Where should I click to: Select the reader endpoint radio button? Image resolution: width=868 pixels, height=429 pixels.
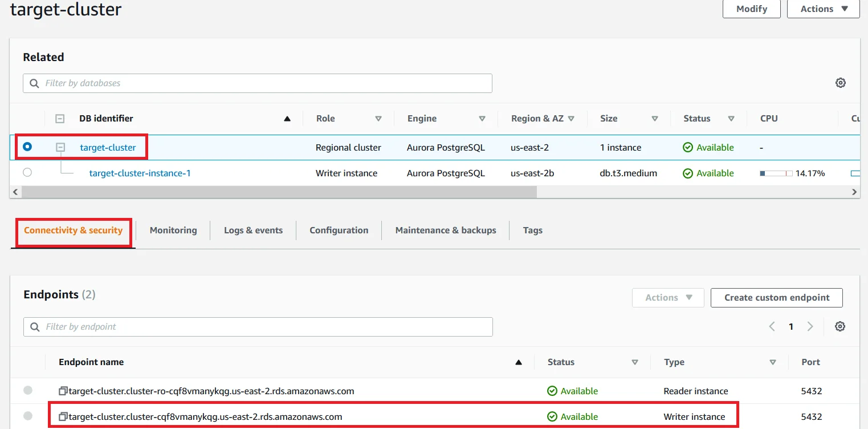(x=28, y=390)
